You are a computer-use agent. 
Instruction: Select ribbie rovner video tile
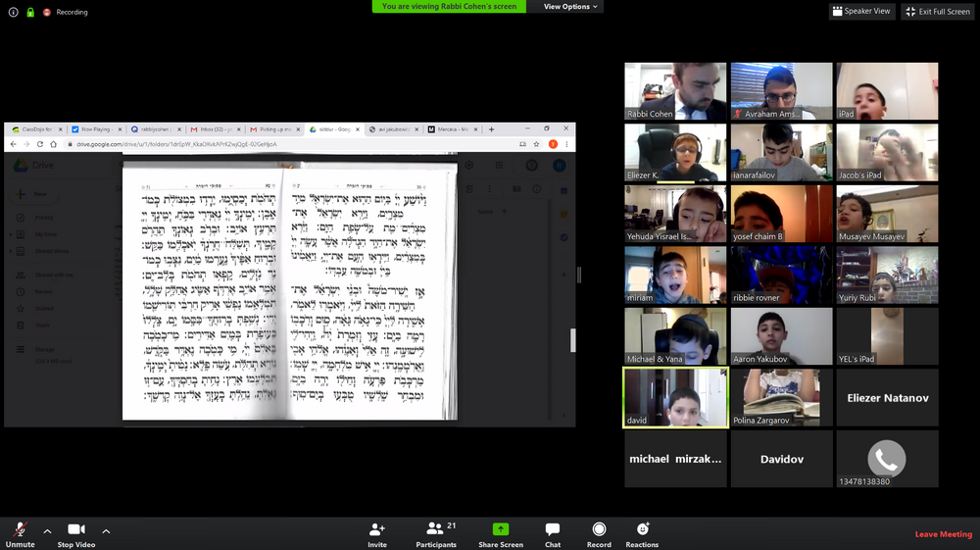(781, 275)
